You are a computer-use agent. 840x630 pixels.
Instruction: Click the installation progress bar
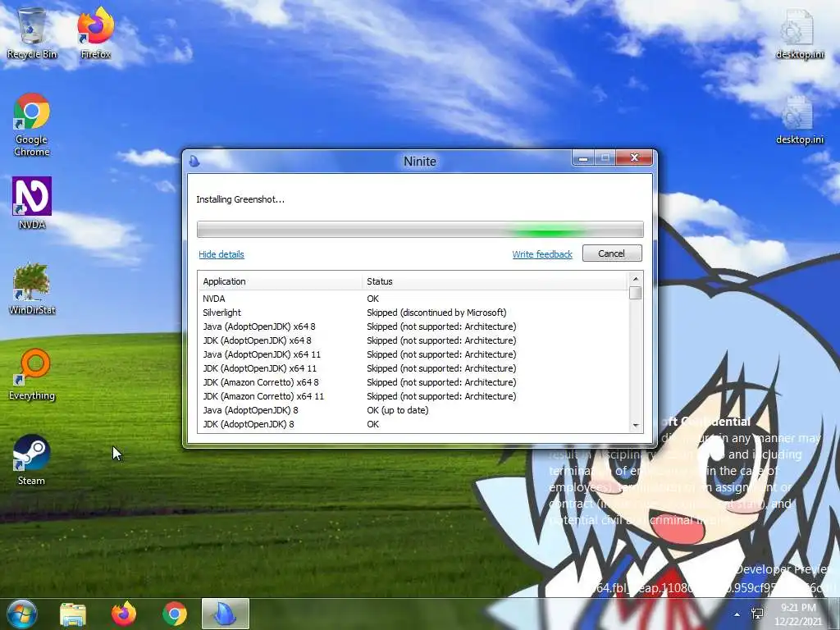click(420, 230)
